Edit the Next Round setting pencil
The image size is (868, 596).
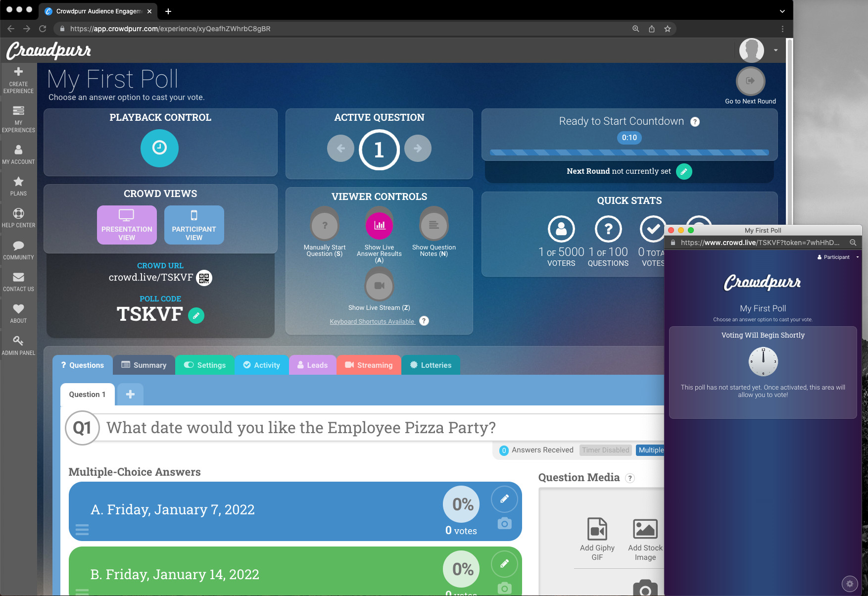click(x=684, y=171)
